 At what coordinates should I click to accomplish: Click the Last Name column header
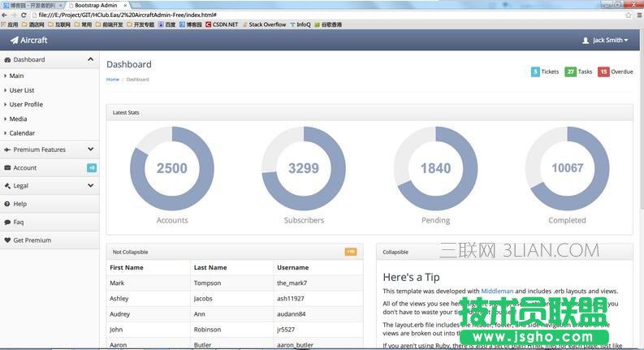point(210,267)
